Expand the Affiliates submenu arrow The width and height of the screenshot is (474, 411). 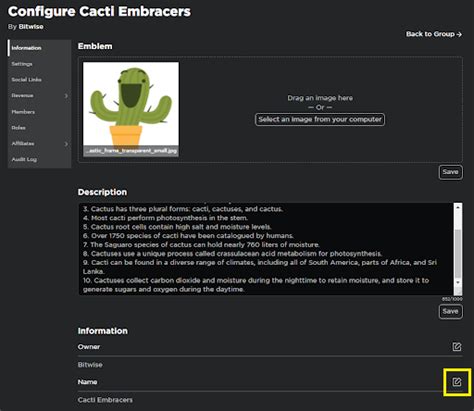tap(66, 144)
